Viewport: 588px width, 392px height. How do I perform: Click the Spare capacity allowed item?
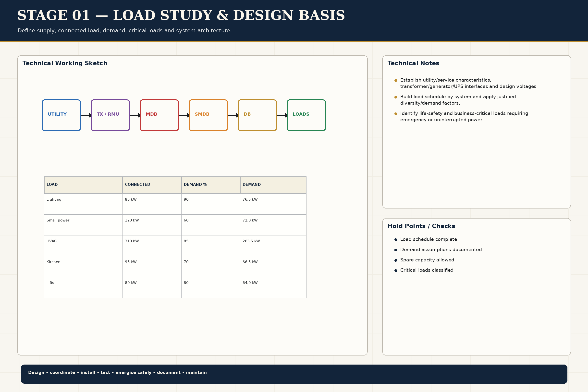427,260
